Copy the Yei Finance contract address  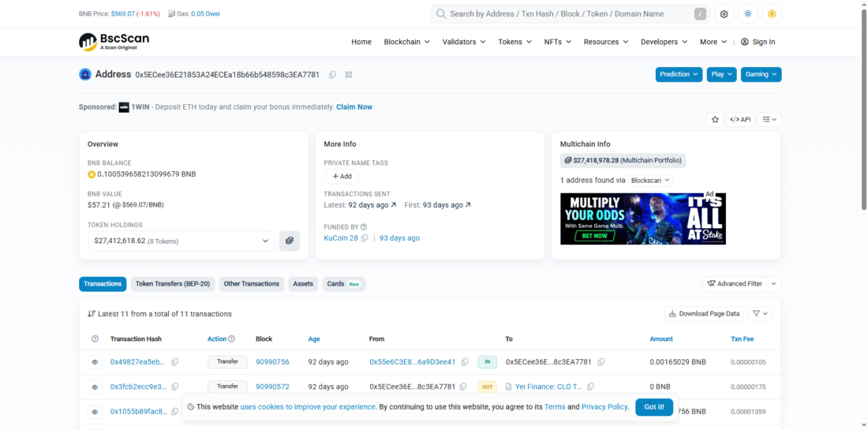(x=591, y=387)
